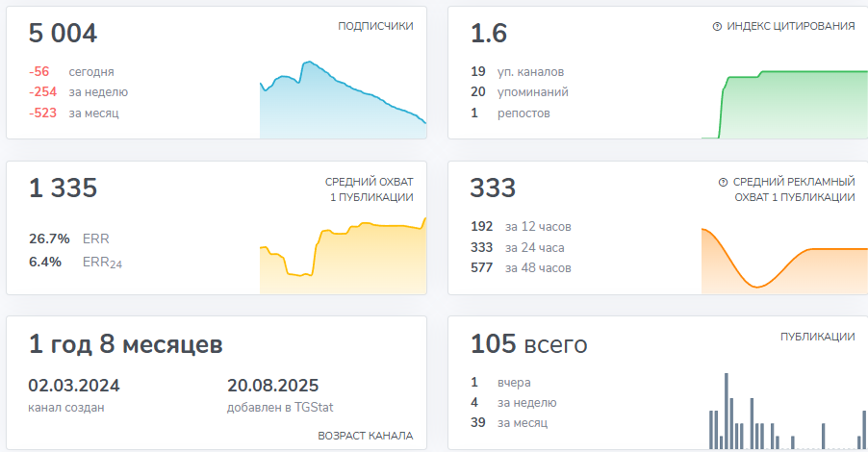The height and width of the screenshot is (452, 868).
Task: Click the help icon beside ИНДЕКС ЦИТИРОВАНИЯ
Action: [717, 27]
